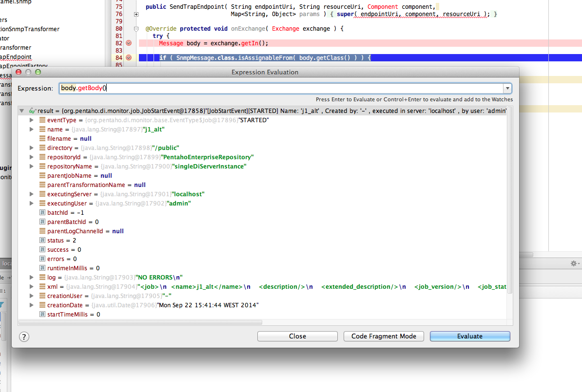Expand the directory field node
Image resolution: width=582 pixels, height=392 pixels.
tap(32, 148)
